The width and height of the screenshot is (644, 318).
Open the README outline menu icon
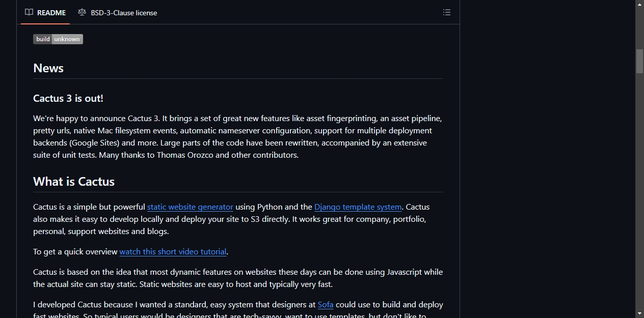click(447, 12)
